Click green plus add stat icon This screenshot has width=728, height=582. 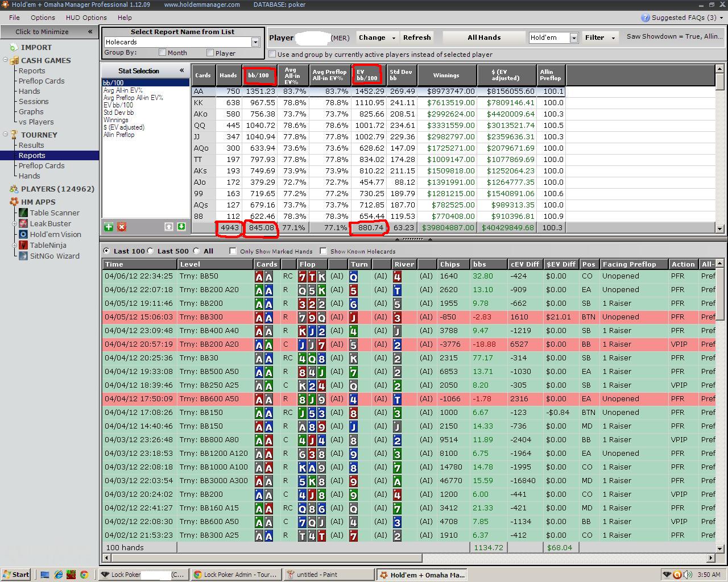click(x=109, y=227)
